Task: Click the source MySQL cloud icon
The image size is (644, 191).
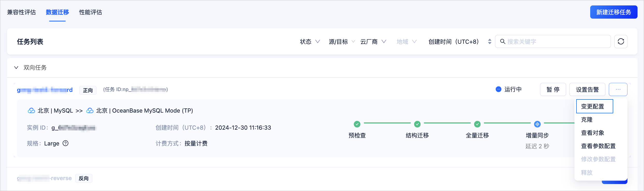Action: click(x=31, y=111)
